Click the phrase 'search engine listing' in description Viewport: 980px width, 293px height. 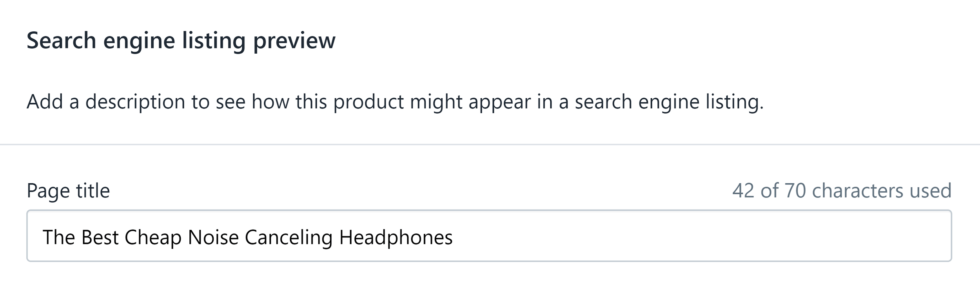[669, 102]
